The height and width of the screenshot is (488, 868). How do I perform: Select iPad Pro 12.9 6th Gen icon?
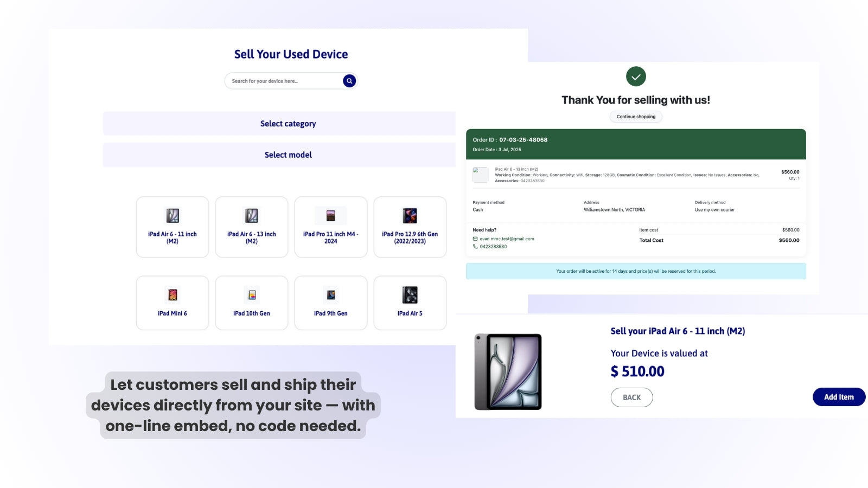coord(410,215)
